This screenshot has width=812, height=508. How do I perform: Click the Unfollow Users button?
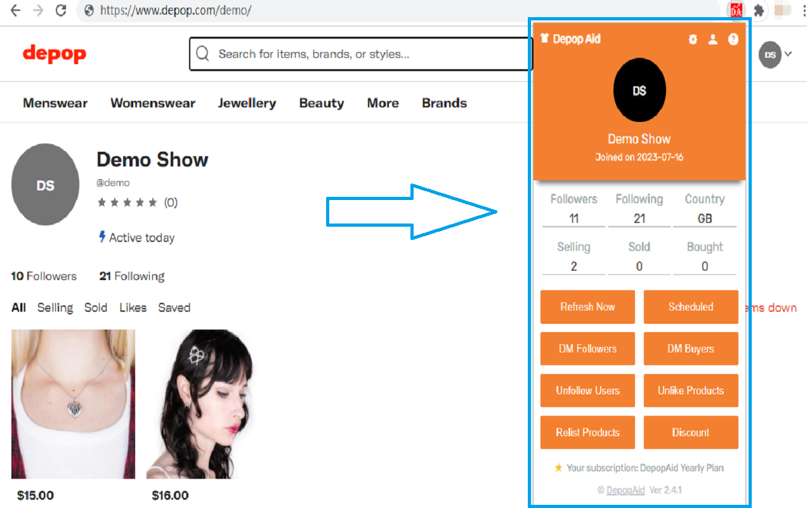[x=587, y=391]
